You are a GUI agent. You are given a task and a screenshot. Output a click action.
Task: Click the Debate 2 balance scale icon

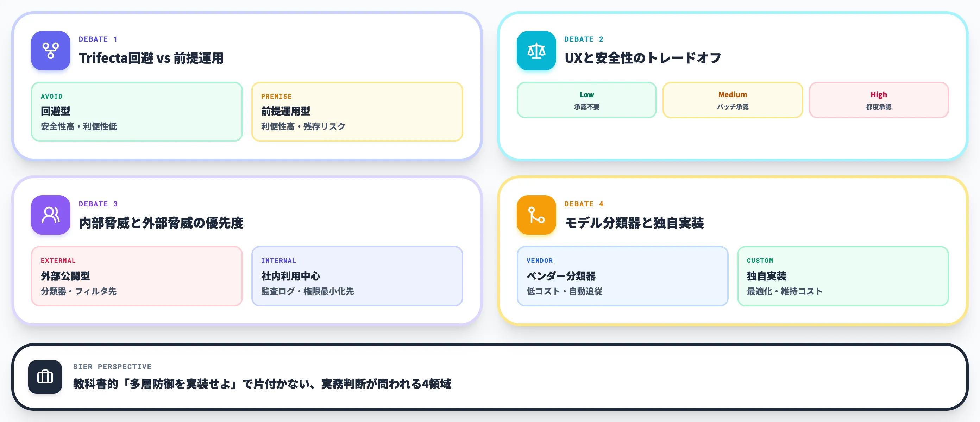click(x=536, y=51)
